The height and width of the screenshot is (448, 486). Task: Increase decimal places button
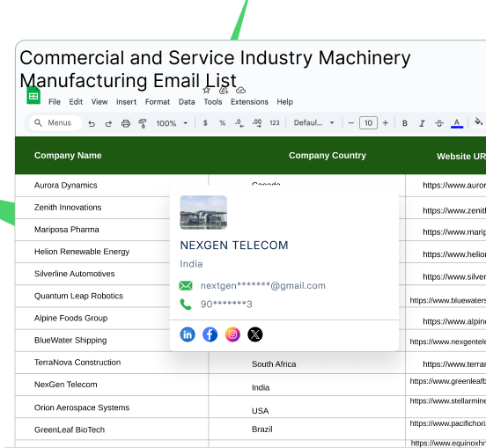257,123
